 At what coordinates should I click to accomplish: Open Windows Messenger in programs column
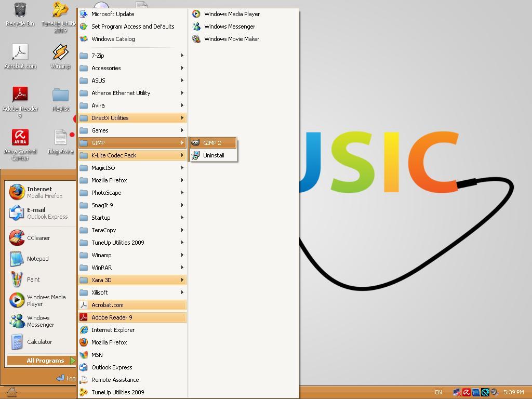(243, 26)
